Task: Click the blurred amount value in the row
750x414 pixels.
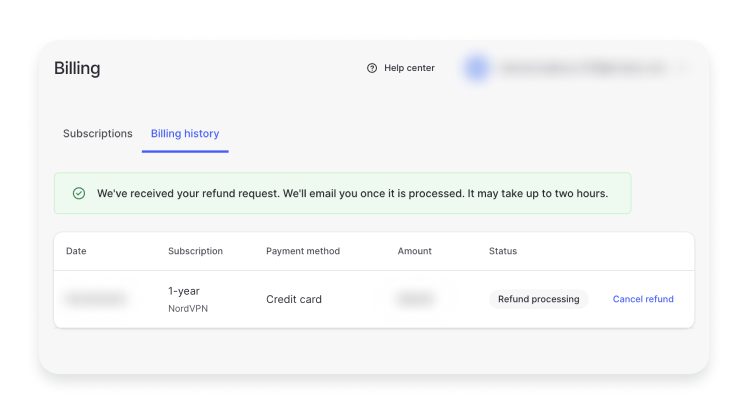Action: point(414,299)
